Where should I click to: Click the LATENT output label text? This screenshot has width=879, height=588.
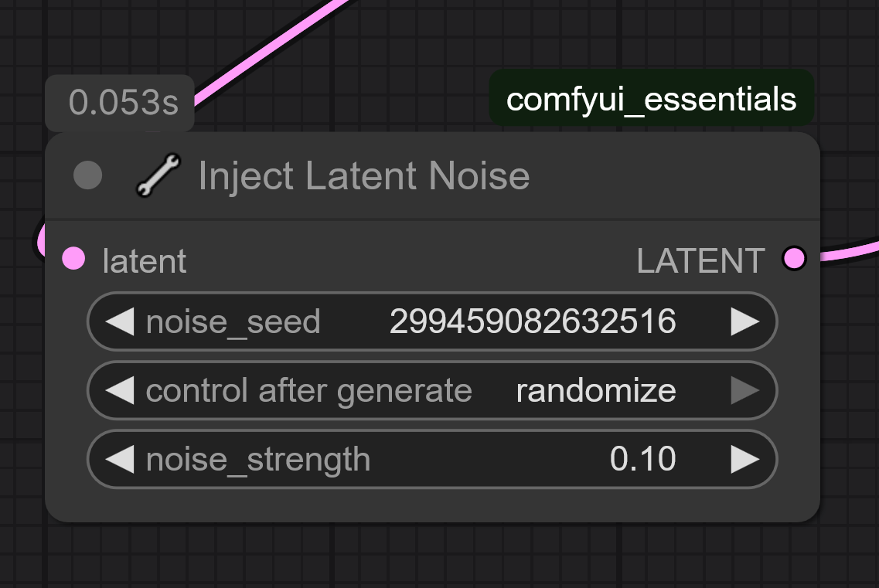[x=700, y=261]
